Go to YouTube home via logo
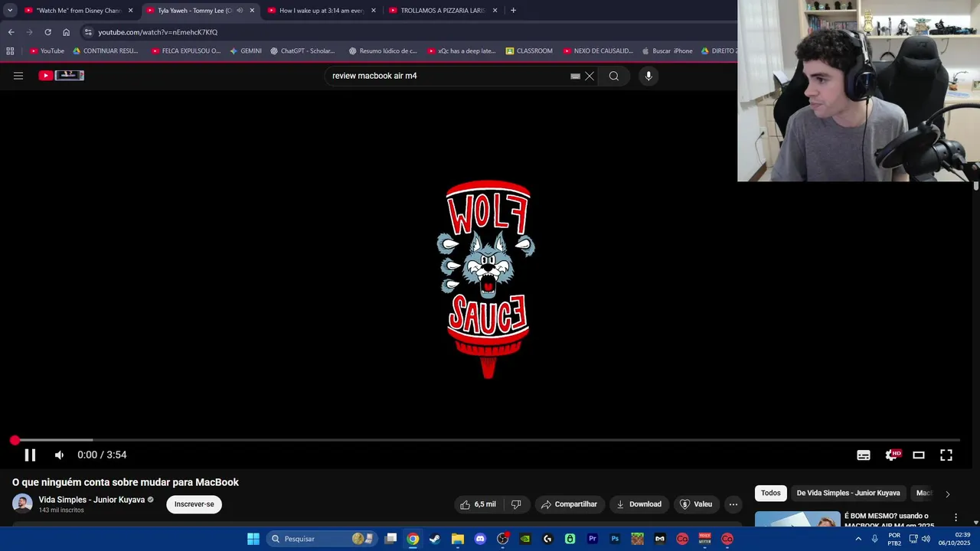This screenshot has width=980, height=551. [61, 75]
